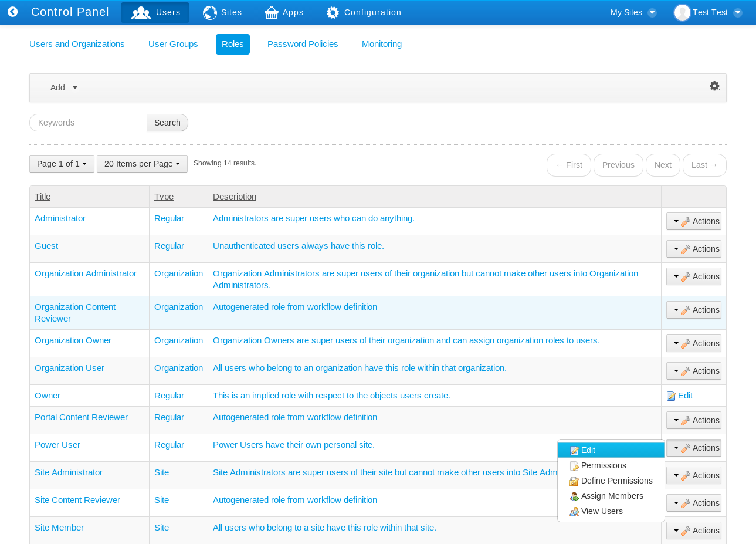Open the Site Content Reviewer role link
The image size is (756, 544).
[x=77, y=500]
